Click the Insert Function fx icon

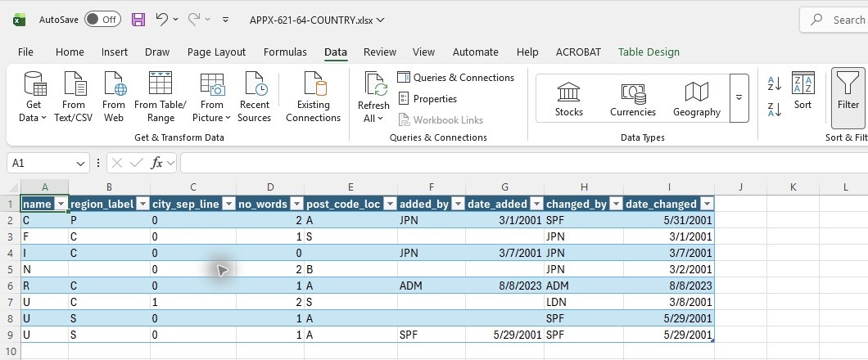point(156,163)
